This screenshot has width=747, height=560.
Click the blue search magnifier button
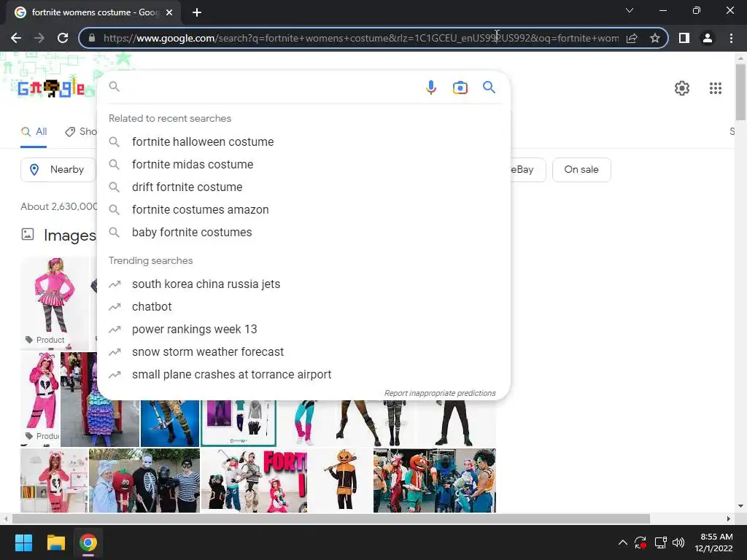(x=489, y=87)
